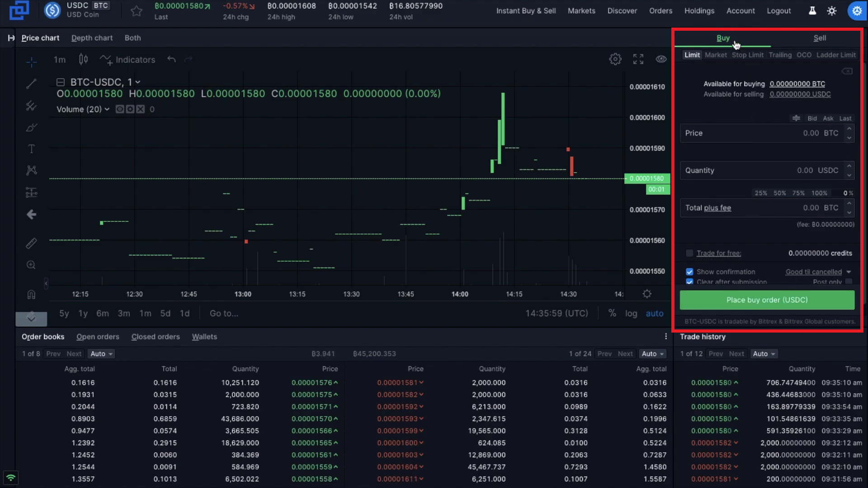Screen dimensions: 868x488
Task: Open the Indicators menu
Action: click(x=127, y=59)
